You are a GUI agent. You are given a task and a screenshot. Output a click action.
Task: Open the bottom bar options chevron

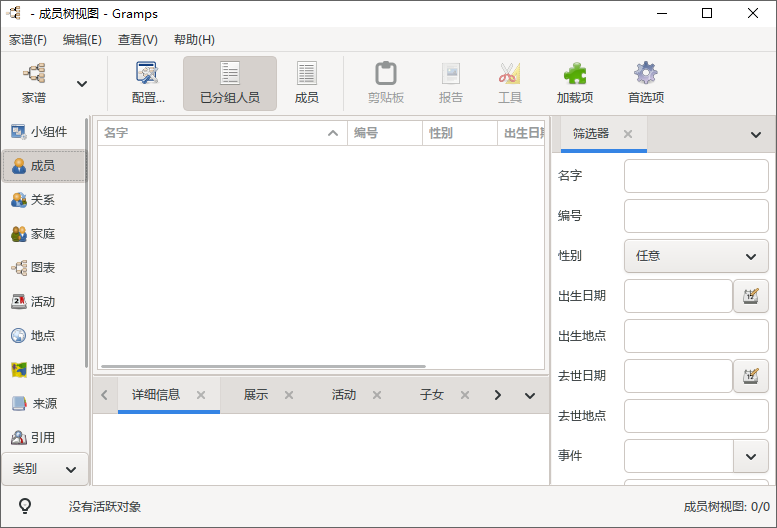pos(530,395)
